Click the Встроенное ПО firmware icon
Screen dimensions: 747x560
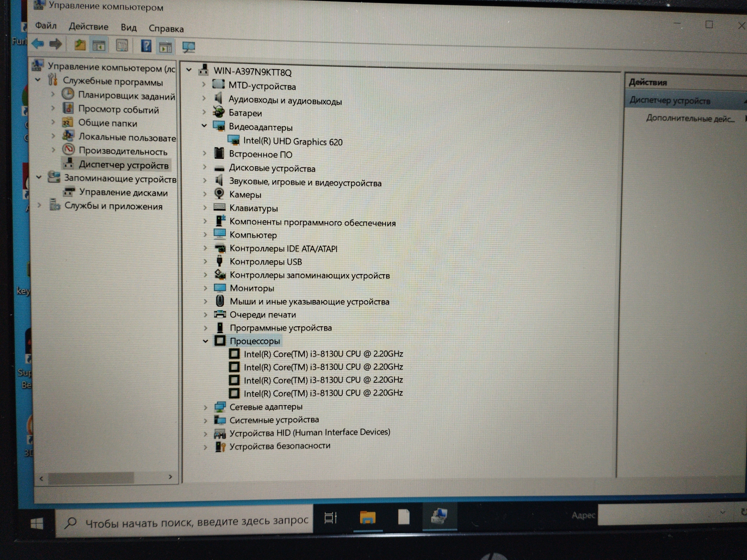(x=219, y=153)
